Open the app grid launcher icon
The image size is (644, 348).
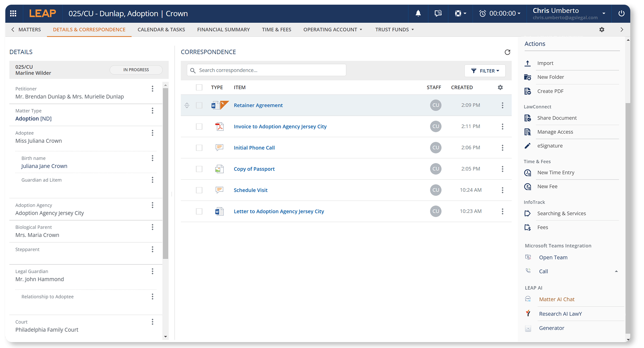[13, 13]
